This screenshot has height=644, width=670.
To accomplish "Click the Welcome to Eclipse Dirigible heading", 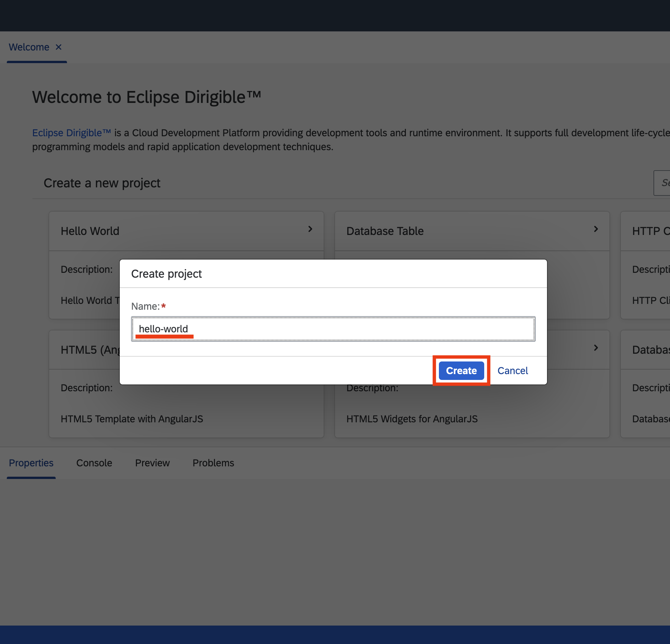I will point(147,97).
